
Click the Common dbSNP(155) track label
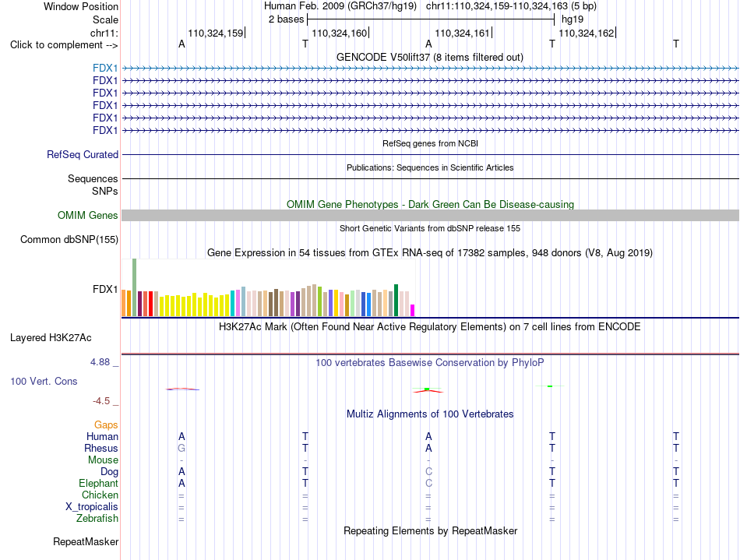click(x=69, y=239)
